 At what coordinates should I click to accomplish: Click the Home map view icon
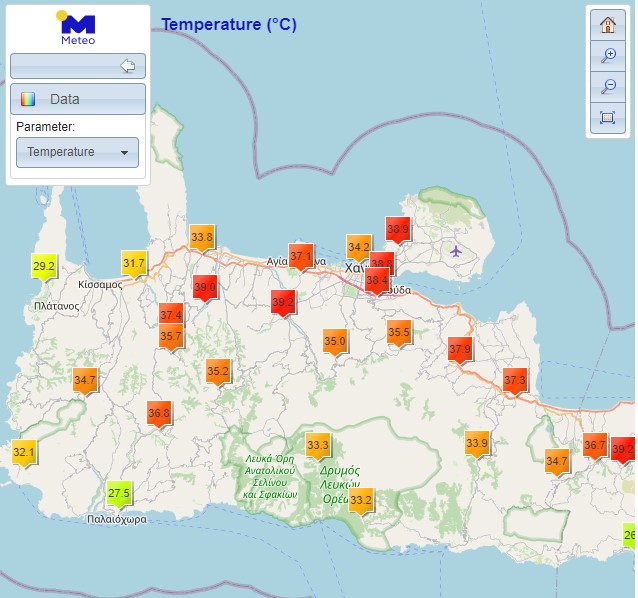tap(606, 26)
